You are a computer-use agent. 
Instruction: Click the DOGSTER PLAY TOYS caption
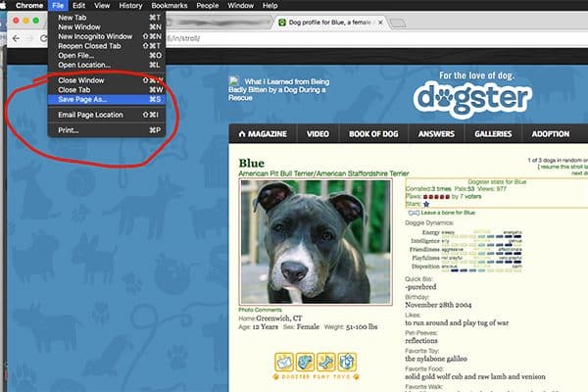[316, 376]
